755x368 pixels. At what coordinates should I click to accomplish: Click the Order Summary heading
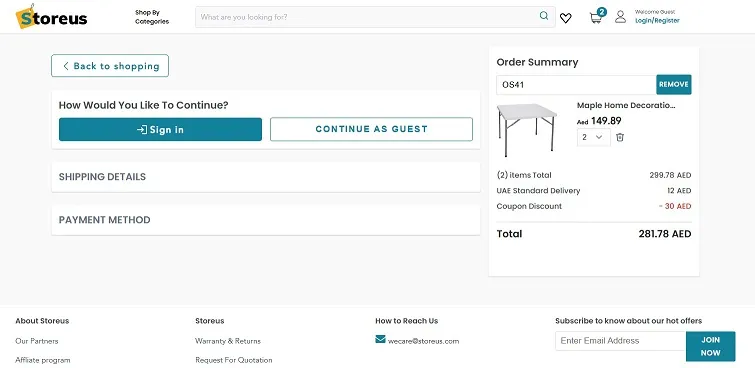(537, 62)
